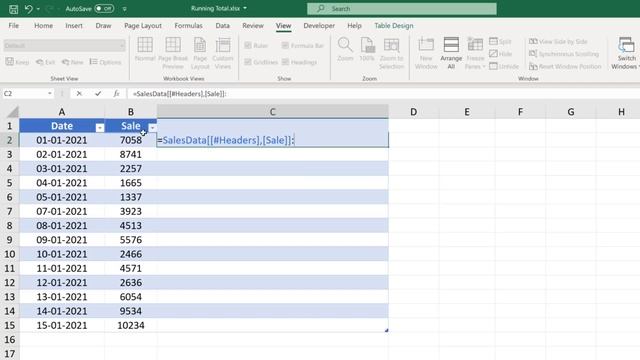Image resolution: width=640 pixels, height=360 pixels.
Task: Select column D header
Action: 413,111
